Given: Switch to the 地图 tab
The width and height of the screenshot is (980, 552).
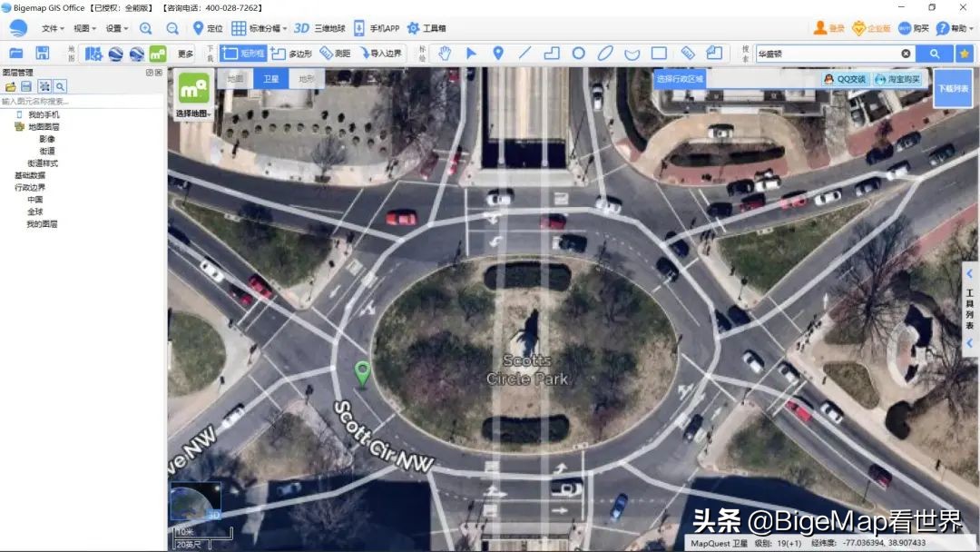Looking at the screenshot, I should pyautogui.click(x=235, y=79).
